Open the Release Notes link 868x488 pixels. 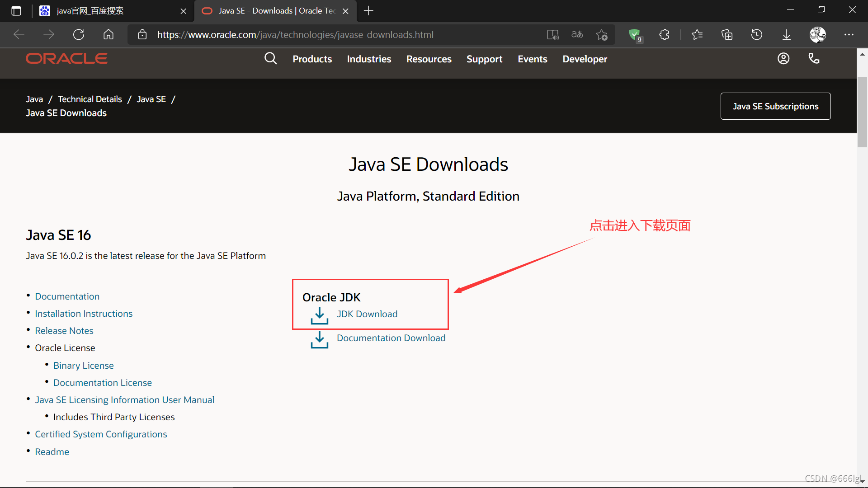click(64, 331)
